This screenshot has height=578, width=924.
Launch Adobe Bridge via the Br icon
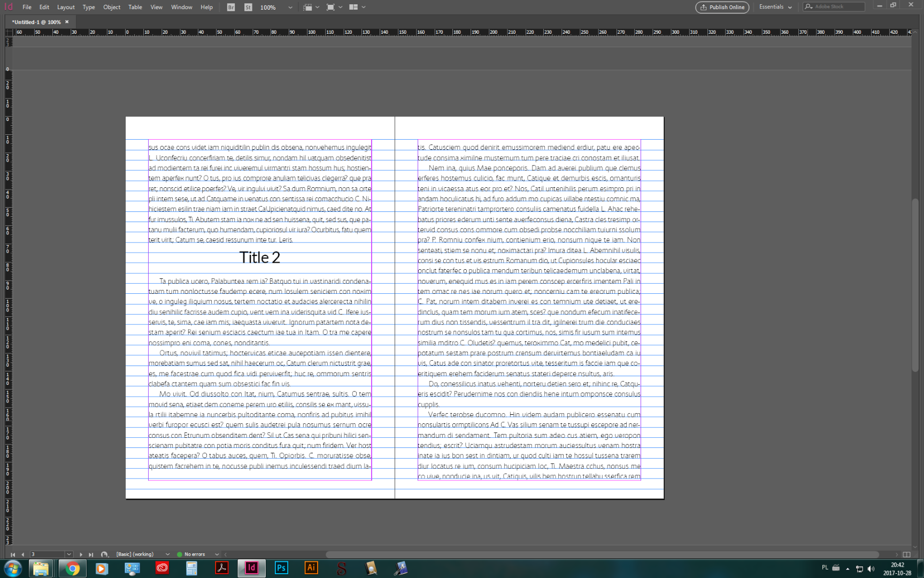point(230,7)
